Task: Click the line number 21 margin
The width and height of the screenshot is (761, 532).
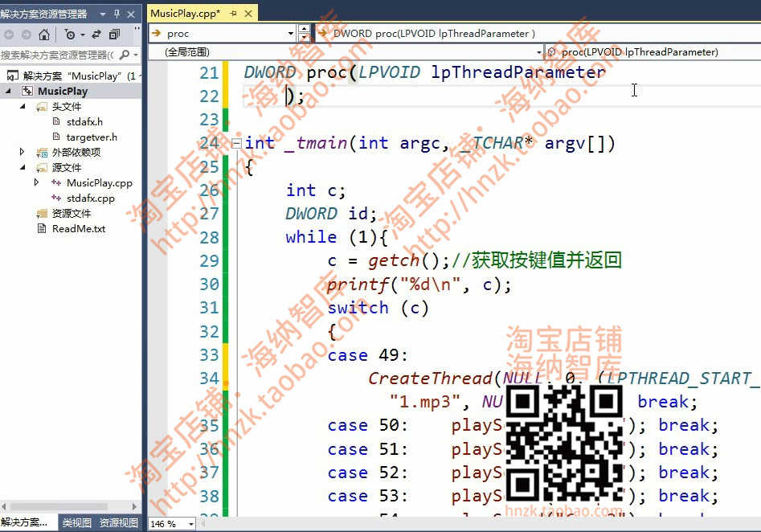Action: tap(209, 73)
